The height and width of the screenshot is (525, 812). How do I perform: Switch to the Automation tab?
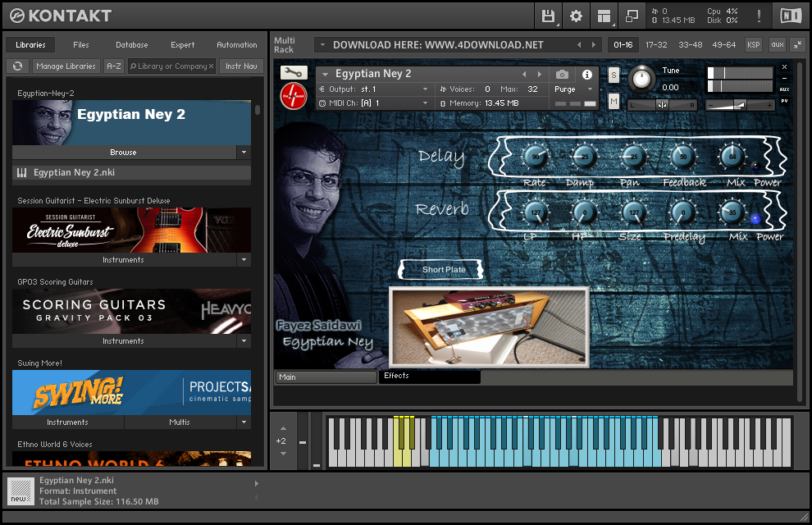click(x=237, y=45)
